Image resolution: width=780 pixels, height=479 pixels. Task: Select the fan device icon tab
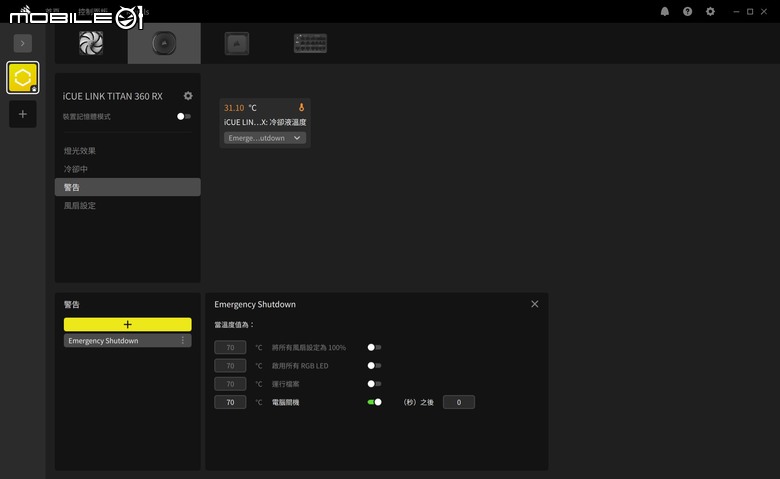[91, 43]
